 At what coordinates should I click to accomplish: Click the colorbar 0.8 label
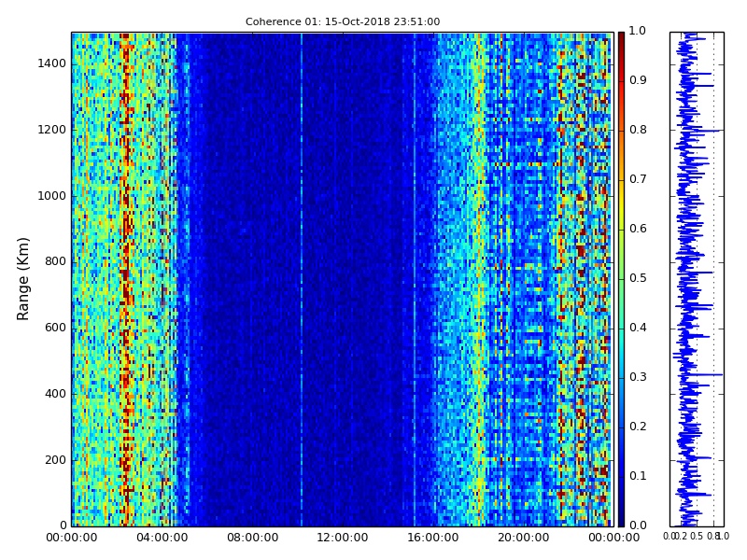pyautogui.click(x=638, y=130)
